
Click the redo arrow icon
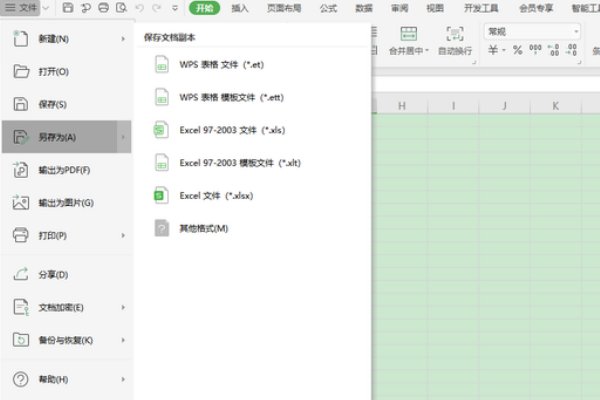coord(157,8)
